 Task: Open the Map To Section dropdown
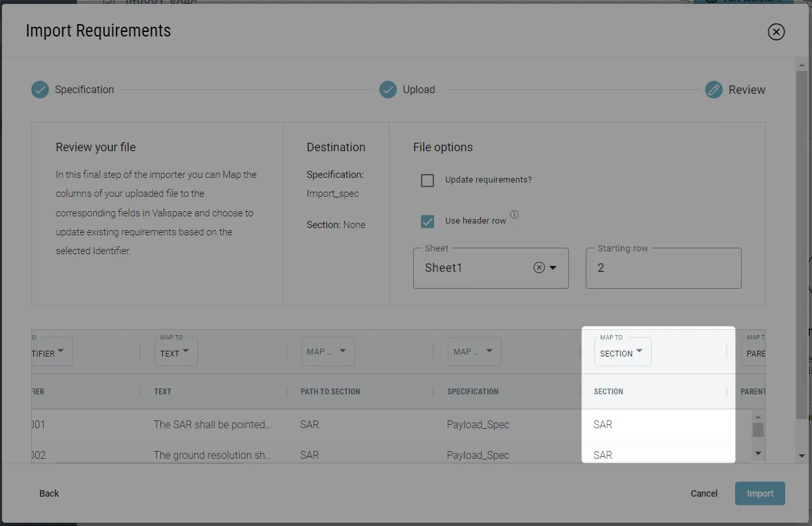coord(622,353)
